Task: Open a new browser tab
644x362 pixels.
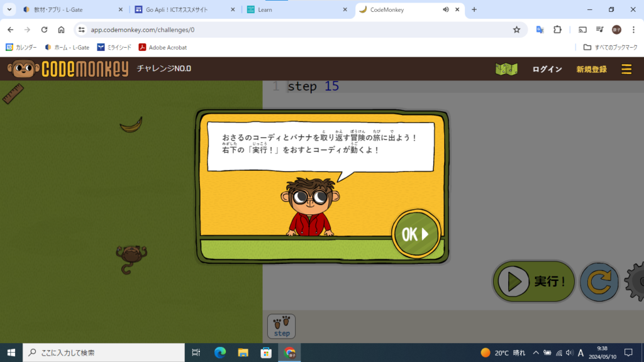Action: 474,9
